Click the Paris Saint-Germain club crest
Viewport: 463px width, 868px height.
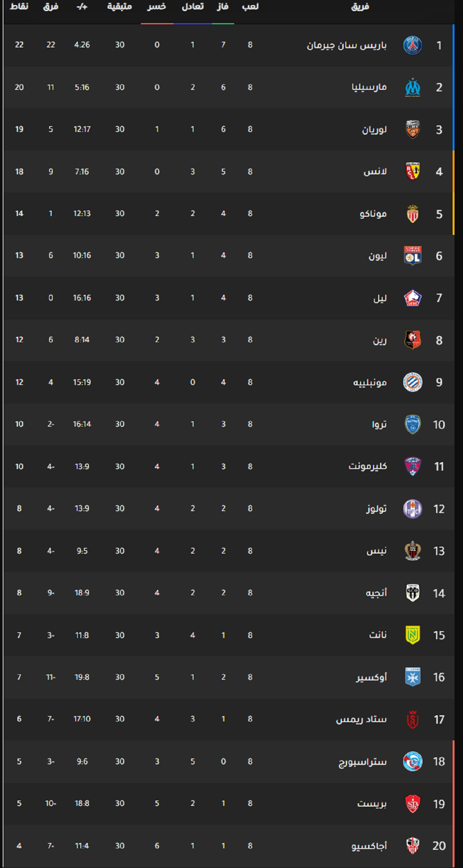pyautogui.click(x=412, y=45)
